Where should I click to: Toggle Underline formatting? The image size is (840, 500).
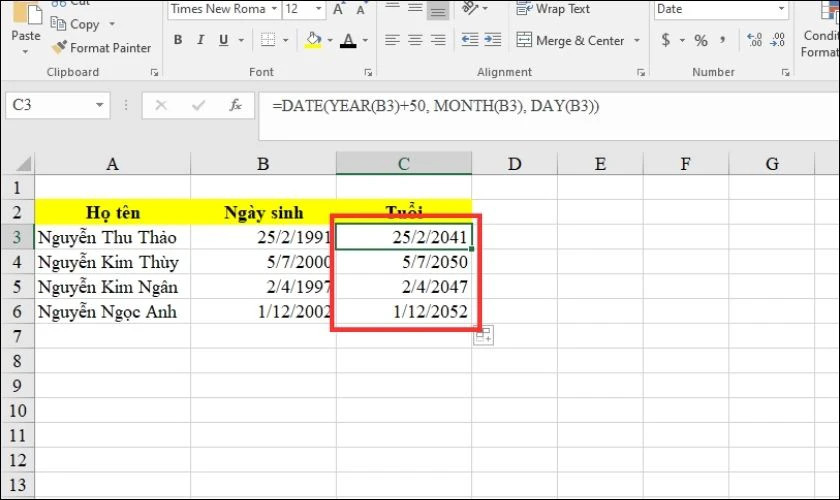coord(223,40)
